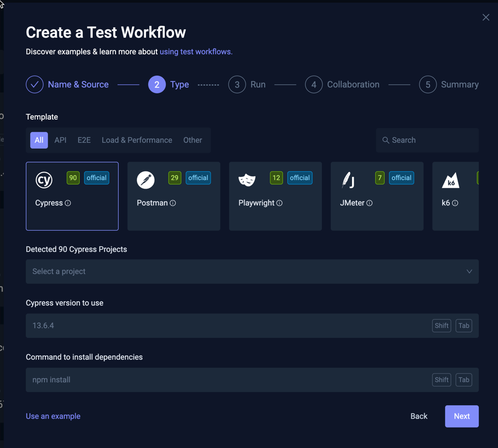Select the Run step circle
The height and width of the screenshot is (448, 498).
pyautogui.click(x=237, y=84)
